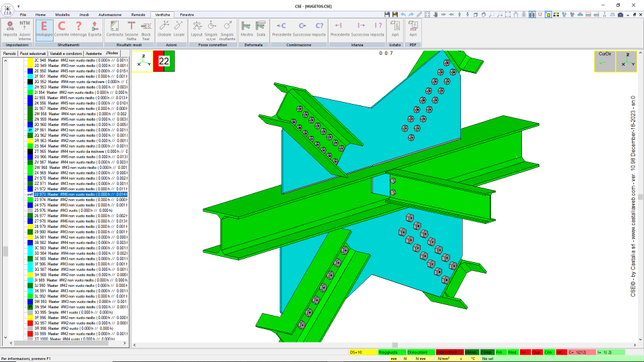Toggle the Riaggiusta status indicator

tap(392, 352)
